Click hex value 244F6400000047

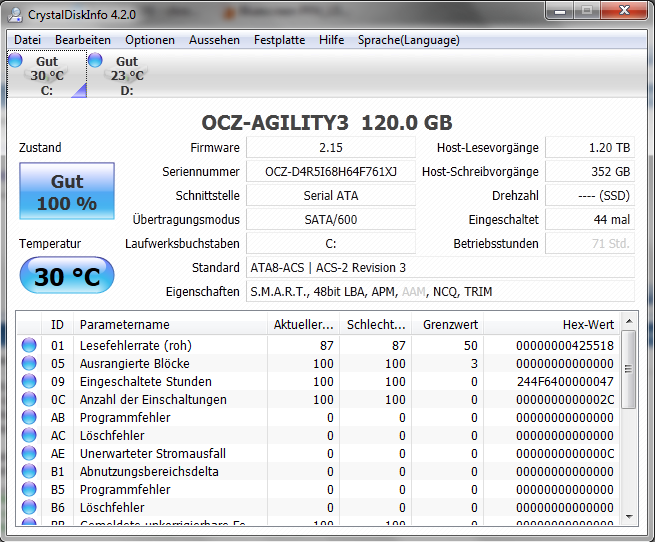point(565,382)
